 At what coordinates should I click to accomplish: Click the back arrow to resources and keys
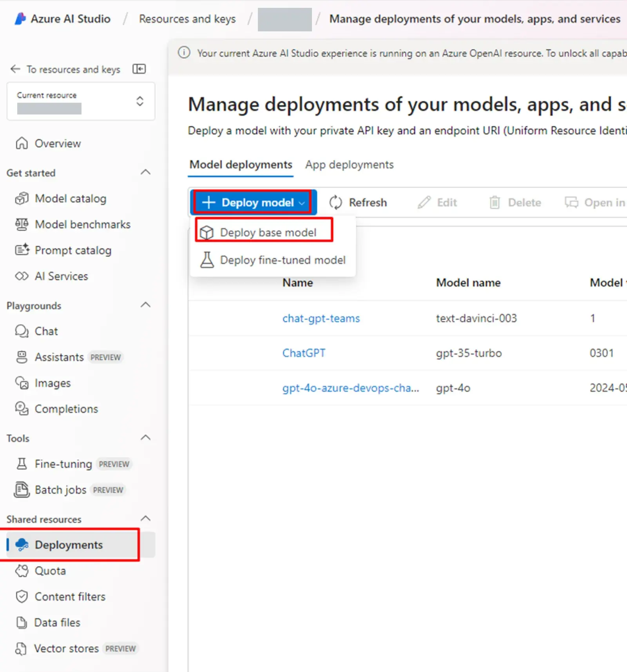point(15,69)
